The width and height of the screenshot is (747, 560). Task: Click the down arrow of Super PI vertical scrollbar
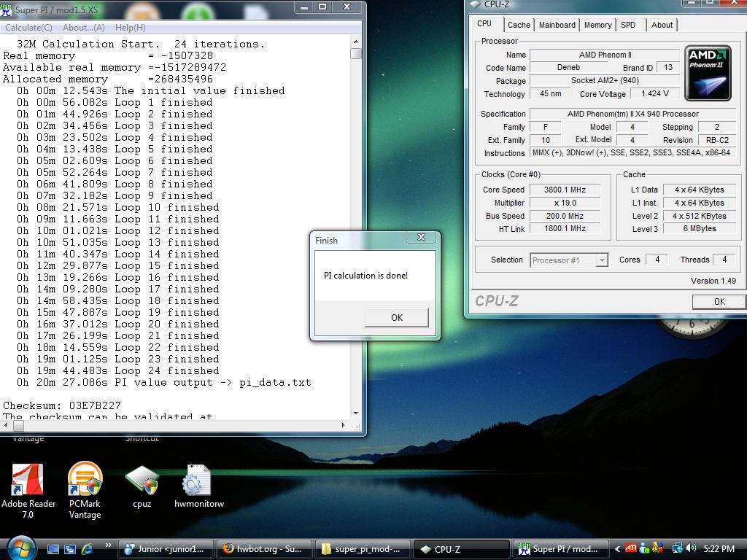point(355,413)
